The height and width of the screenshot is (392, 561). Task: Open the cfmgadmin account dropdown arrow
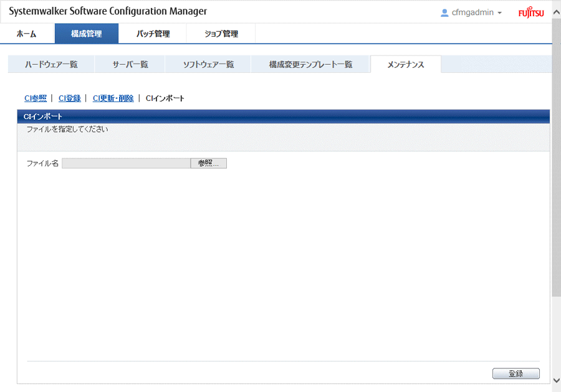[x=500, y=13]
